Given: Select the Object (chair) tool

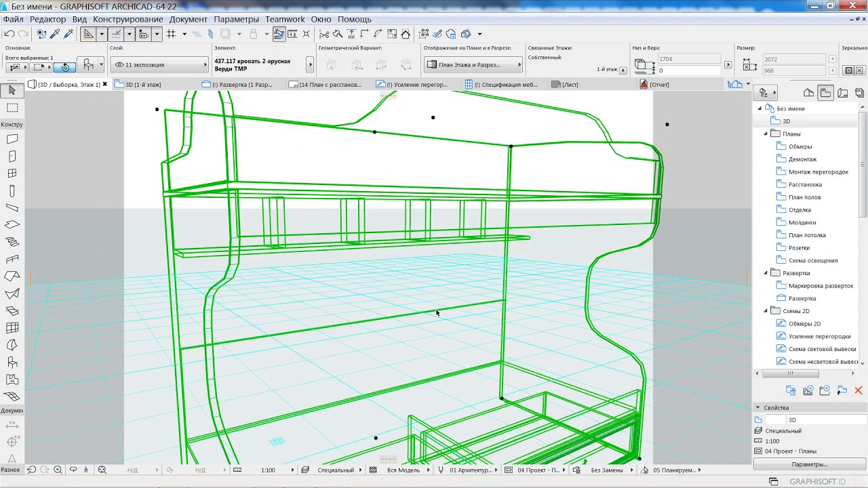Looking at the screenshot, I should click(x=12, y=363).
